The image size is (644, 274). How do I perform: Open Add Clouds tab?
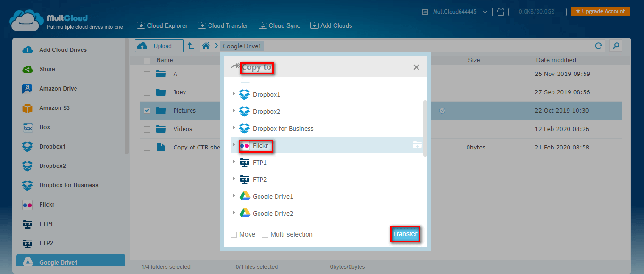point(331,25)
